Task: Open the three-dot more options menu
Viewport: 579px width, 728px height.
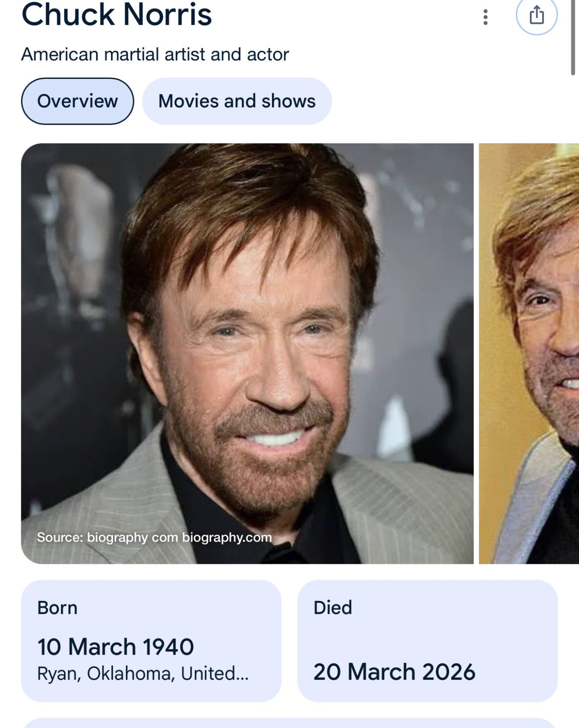Action: coord(485,17)
